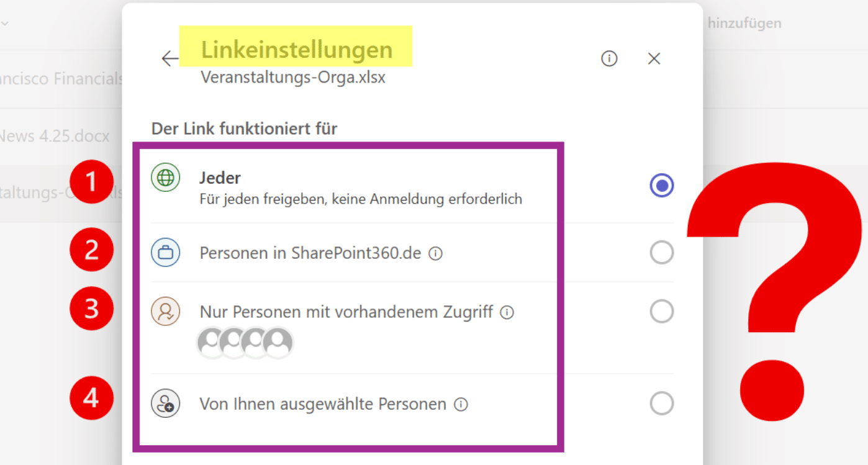Select the Personen in SharePoint360.de radio button
This screenshot has width=868, height=465.
pyautogui.click(x=661, y=253)
